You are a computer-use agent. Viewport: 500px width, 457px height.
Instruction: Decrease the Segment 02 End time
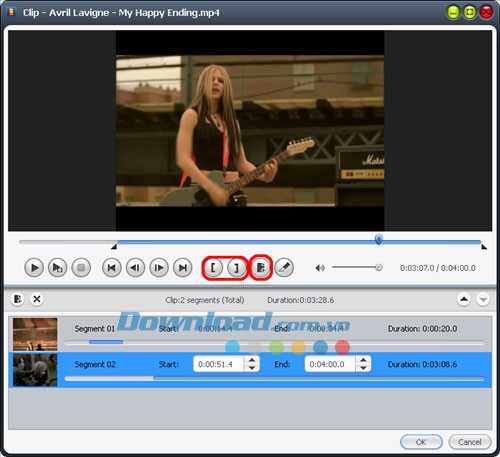tap(363, 368)
